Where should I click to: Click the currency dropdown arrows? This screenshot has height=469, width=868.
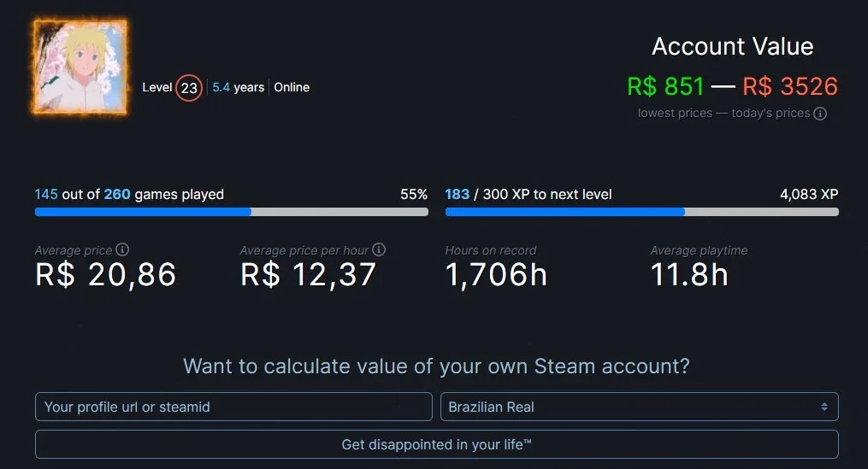tap(824, 407)
